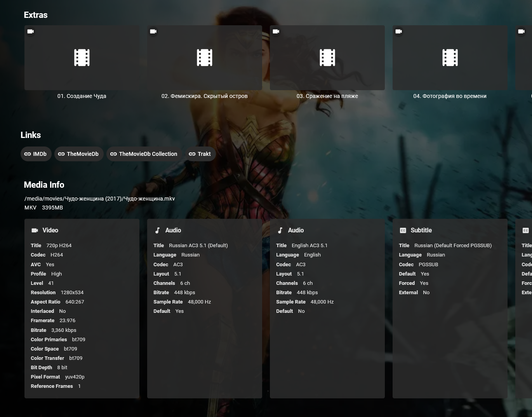Open the IMDb link

[x=36, y=154]
